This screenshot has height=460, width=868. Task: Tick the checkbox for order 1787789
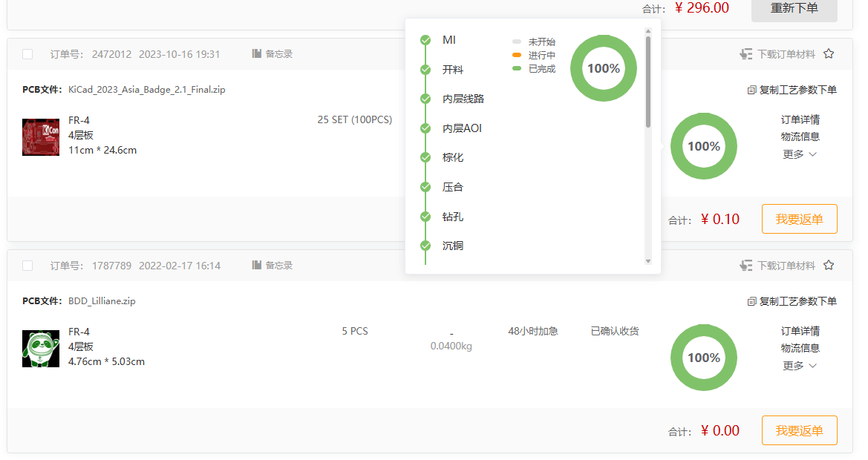tap(27, 266)
